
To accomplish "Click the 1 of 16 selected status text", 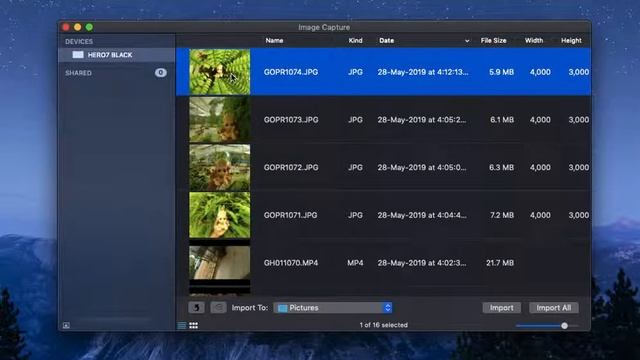I will click(383, 325).
